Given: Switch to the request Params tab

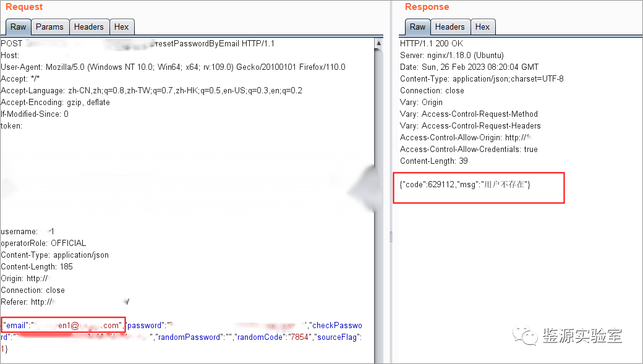Looking at the screenshot, I should point(49,27).
